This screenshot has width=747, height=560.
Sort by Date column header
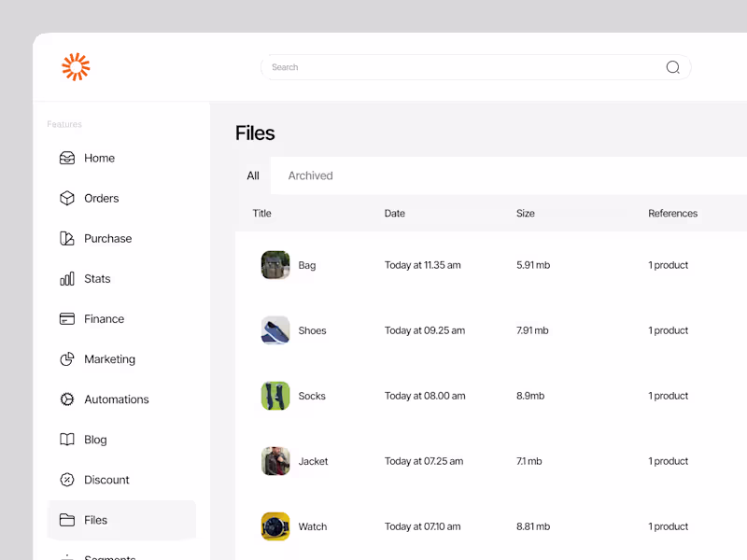394,214
